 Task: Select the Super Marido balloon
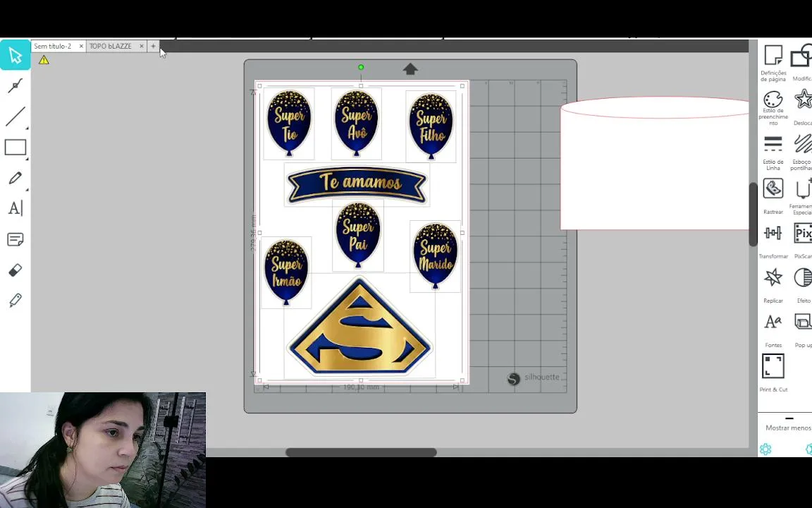435,256
